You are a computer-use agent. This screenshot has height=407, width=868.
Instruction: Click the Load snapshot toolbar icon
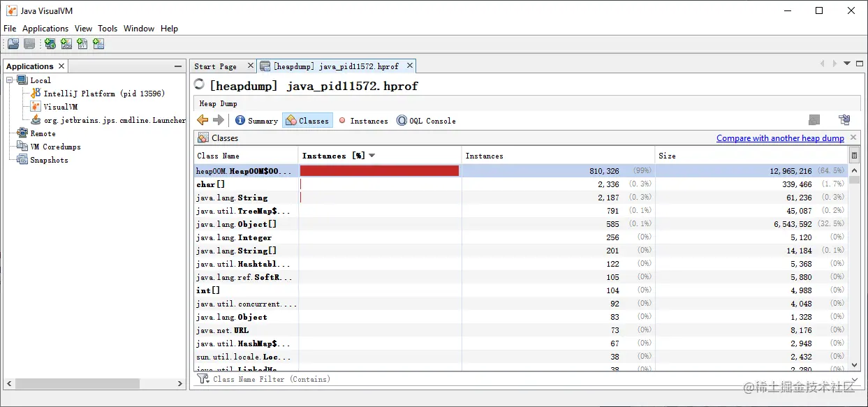click(x=13, y=44)
